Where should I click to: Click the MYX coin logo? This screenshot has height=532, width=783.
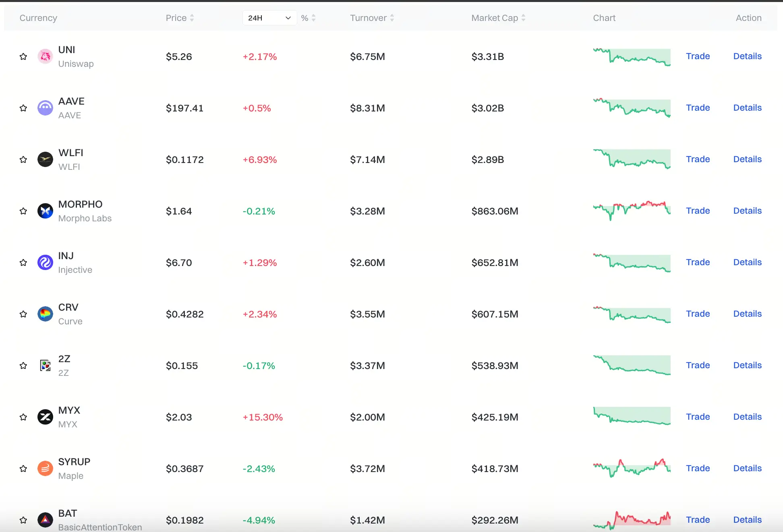(45, 417)
